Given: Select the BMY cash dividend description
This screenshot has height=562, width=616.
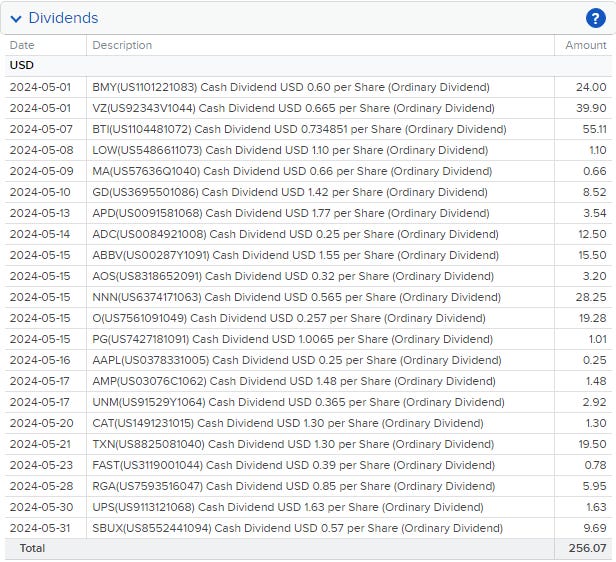Looking at the screenshot, I should point(291,87).
